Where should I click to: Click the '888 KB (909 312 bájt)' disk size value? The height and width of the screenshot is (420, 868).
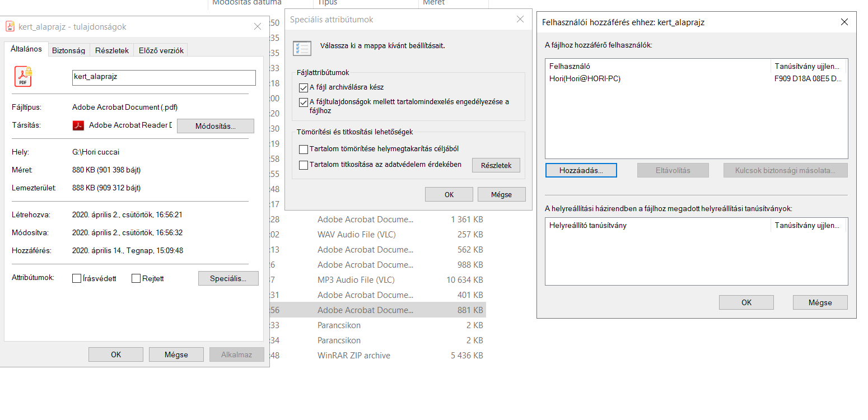[x=106, y=188]
